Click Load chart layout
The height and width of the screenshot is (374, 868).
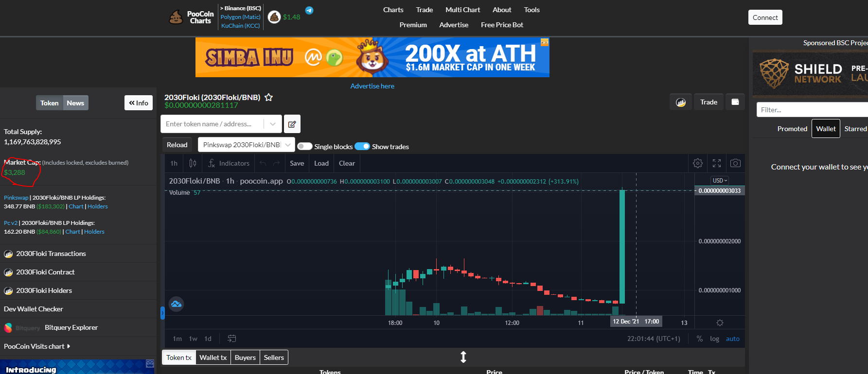point(321,163)
